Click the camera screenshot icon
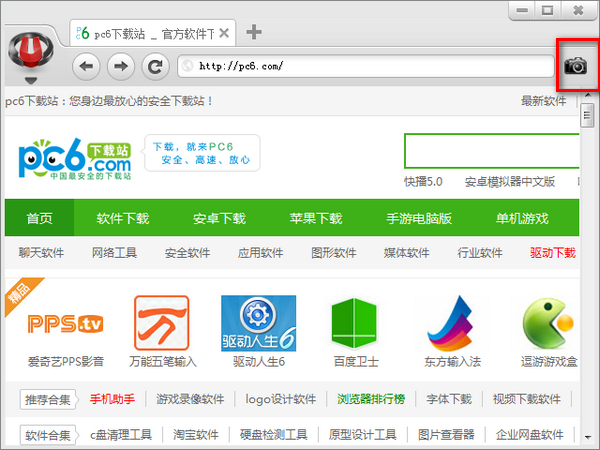This screenshot has height=450, width=600. 576,65
